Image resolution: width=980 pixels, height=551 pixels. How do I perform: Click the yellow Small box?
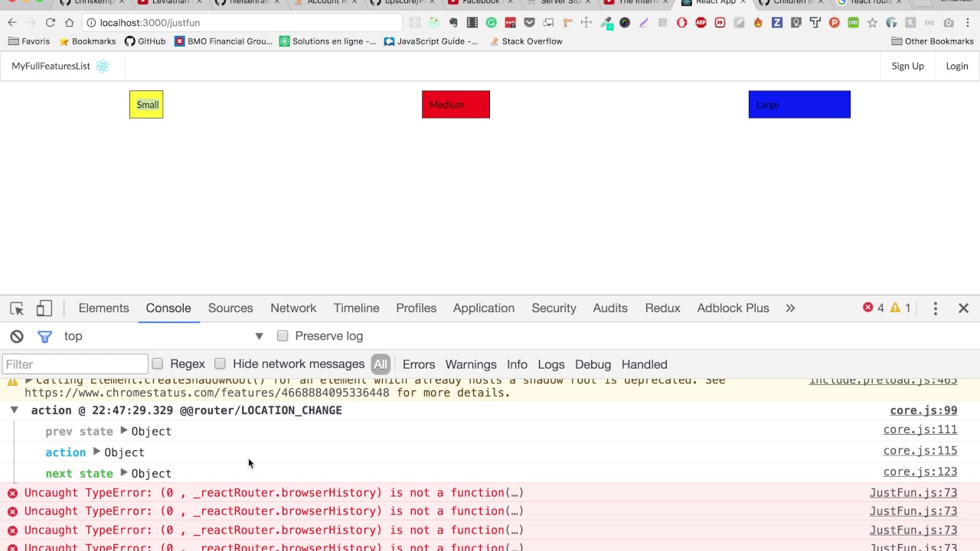(x=146, y=105)
